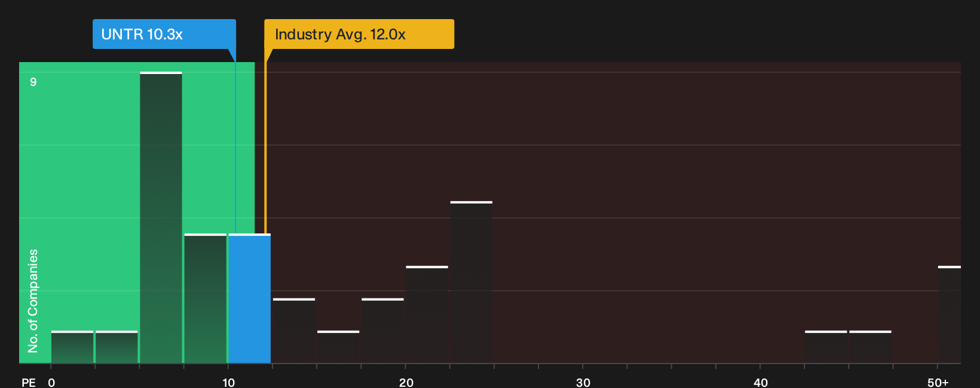980x388 pixels.
Task: Click the 'PE' axis label
Action: (x=29, y=383)
